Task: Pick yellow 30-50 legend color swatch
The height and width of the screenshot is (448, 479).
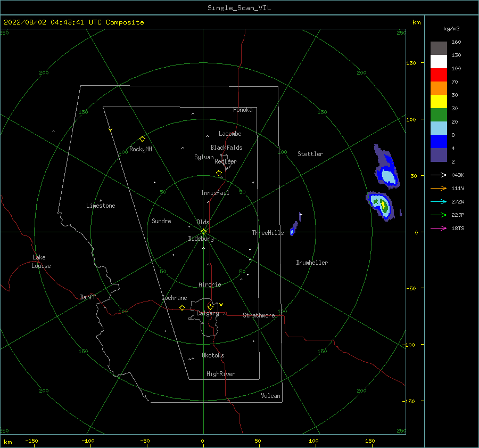Action: [439, 102]
